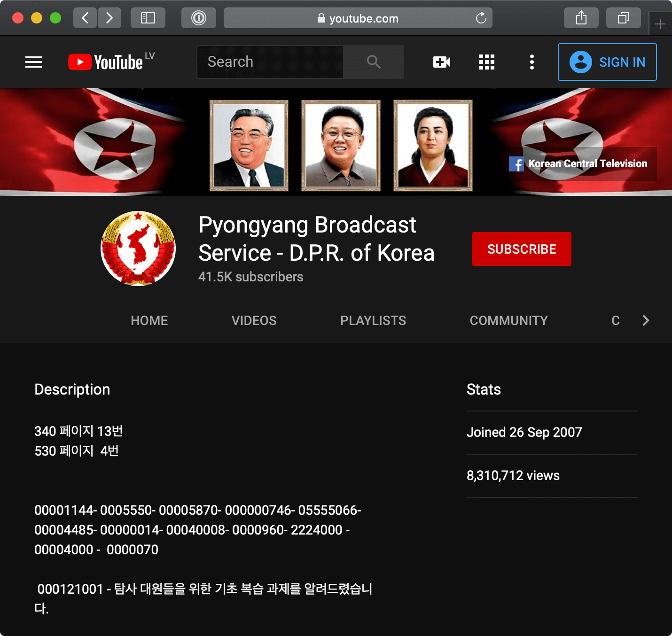The width and height of the screenshot is (672, 636).
Task: Select the Community tab
Action: pos(508,320)
